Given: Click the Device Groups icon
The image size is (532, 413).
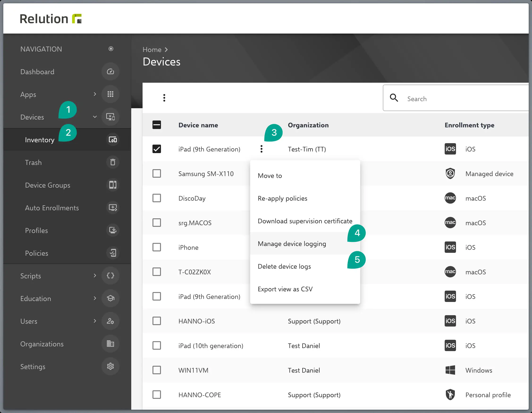Looking at the screenshot, I should pos(113,185).
